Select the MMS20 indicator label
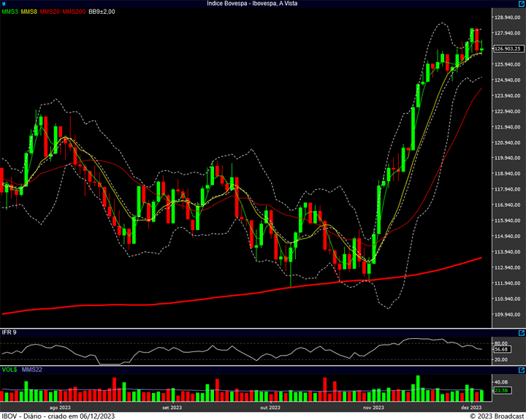This screenshot has width=526, height=420. point(50,12)
